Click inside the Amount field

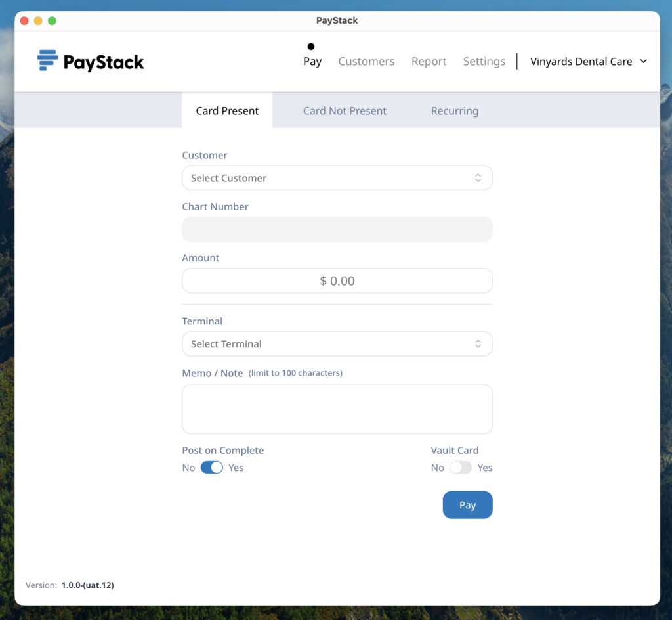point(337,280)
